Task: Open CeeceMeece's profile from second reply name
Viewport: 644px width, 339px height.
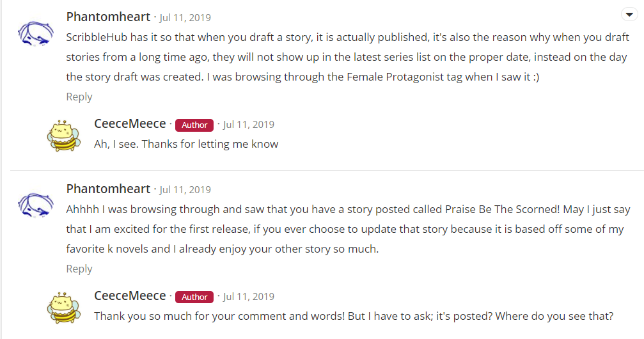Action: click(x=130, y=296)
